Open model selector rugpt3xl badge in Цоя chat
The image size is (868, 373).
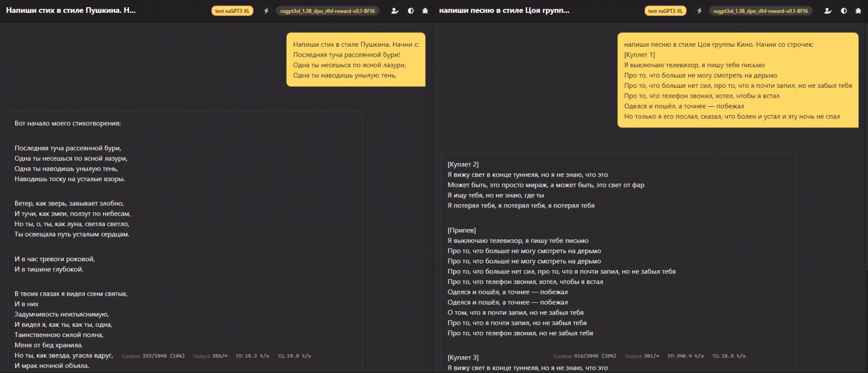(x=761, y=11)
